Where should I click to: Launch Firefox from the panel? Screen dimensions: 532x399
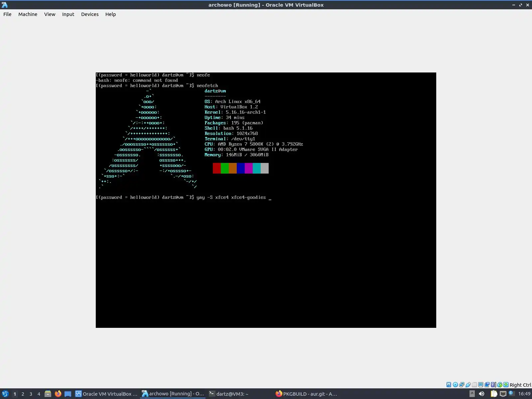(58, 394)
